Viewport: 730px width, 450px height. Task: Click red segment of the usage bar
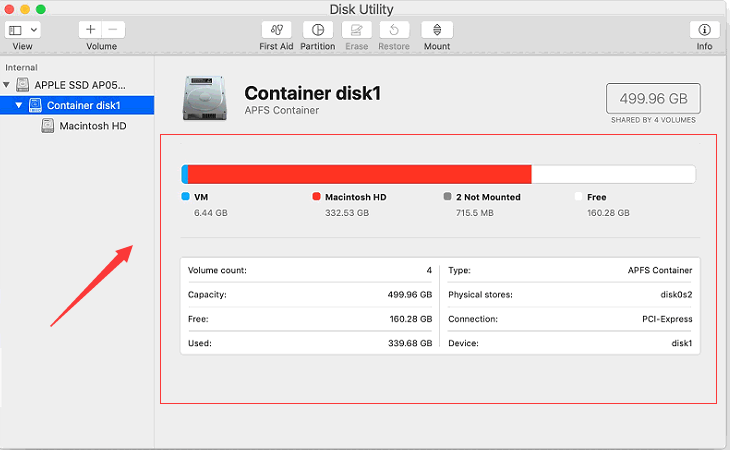point(359,174)
